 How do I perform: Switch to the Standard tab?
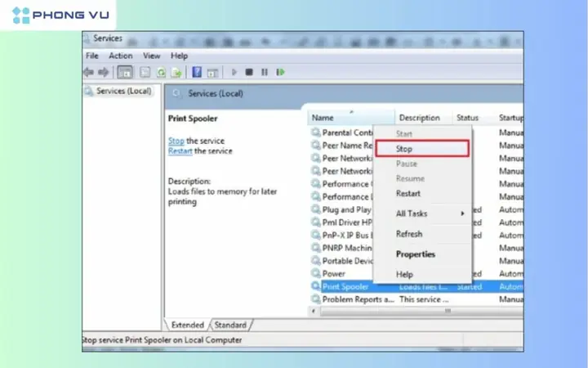pos(230,325)
